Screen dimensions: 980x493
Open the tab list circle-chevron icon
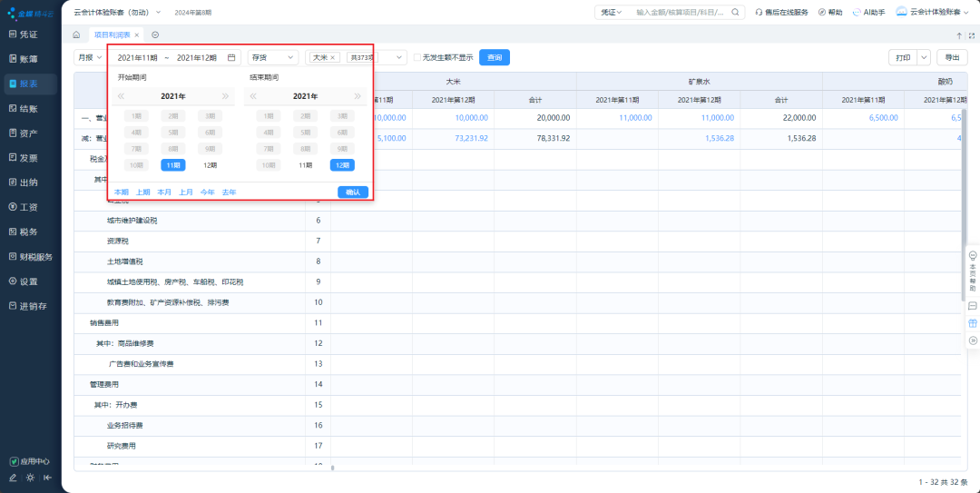tap(156, 35)
